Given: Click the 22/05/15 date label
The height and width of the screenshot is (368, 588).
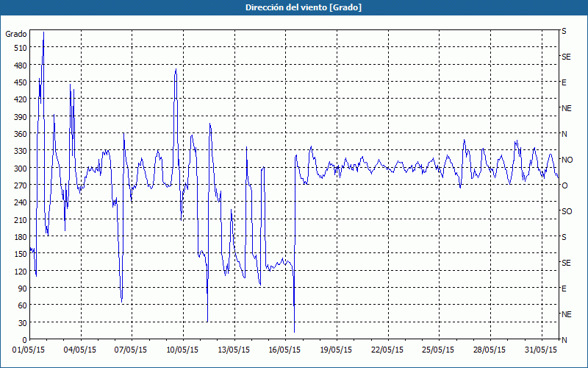Looking at the screenshot, I should (387, 350).
